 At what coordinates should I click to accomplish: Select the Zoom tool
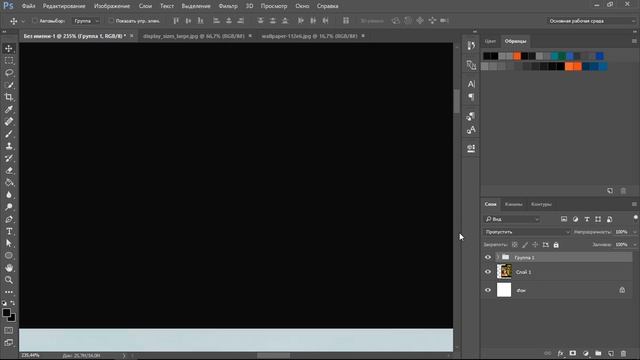9,280
